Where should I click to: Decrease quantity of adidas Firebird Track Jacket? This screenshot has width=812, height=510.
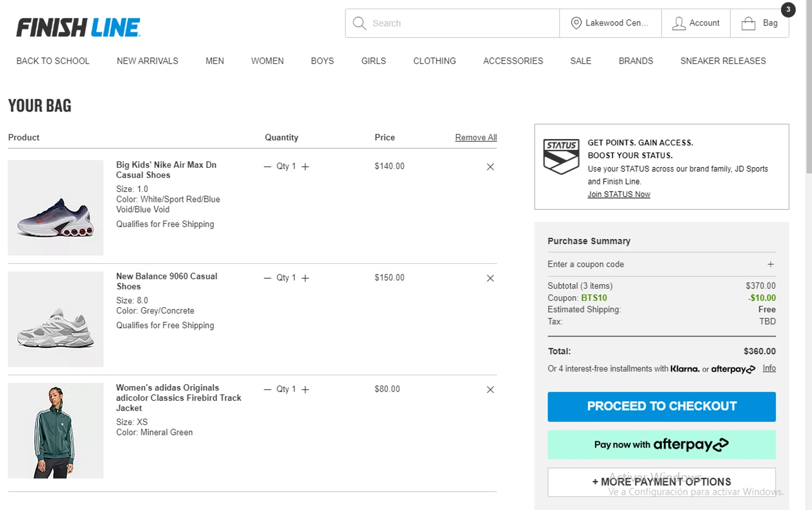pos(267,389)
